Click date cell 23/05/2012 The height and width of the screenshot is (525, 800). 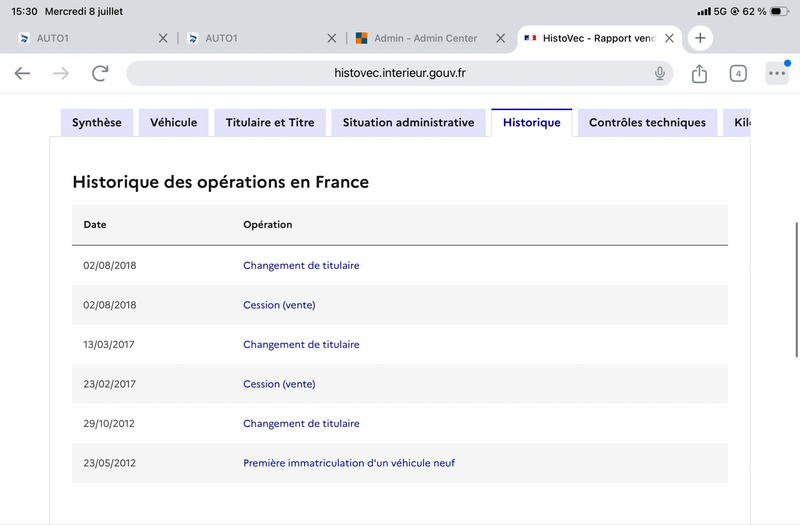click(x=110, y=463)
